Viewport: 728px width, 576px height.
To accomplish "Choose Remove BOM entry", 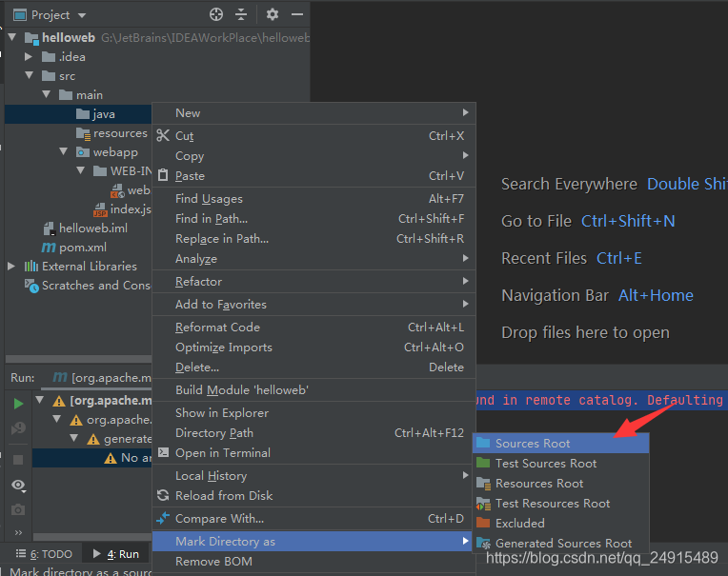I will pos(313,561).
